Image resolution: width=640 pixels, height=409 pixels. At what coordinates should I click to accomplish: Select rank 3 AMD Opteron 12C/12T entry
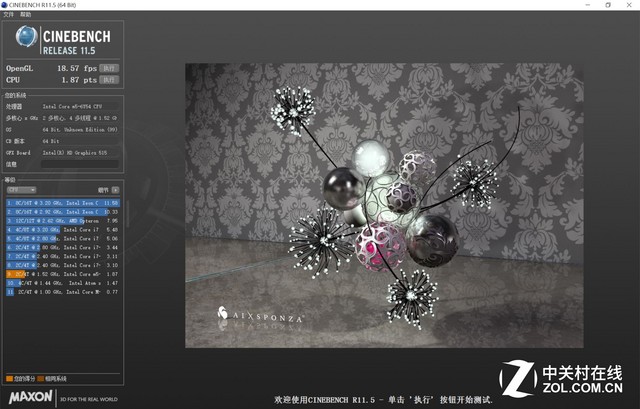coord(63,221)
